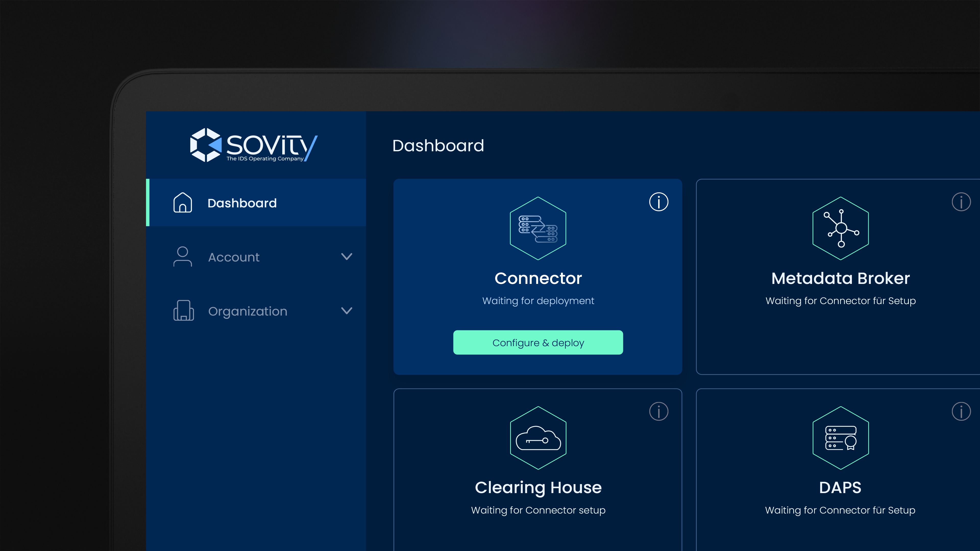The image size is (980, 551).
Task: Open Connector card info icon
Action: (658, 202)
